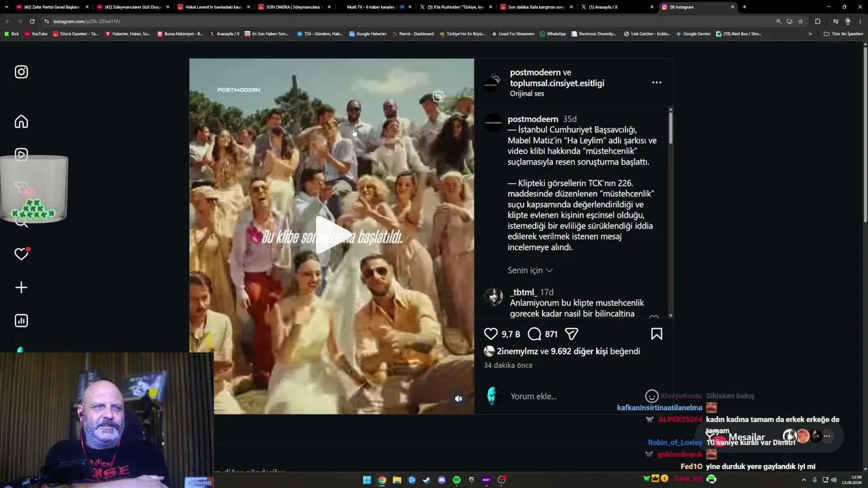
Task: Switch to 'Zafer Partisi Genel Başkanı' tab
Action: (52, 7)
